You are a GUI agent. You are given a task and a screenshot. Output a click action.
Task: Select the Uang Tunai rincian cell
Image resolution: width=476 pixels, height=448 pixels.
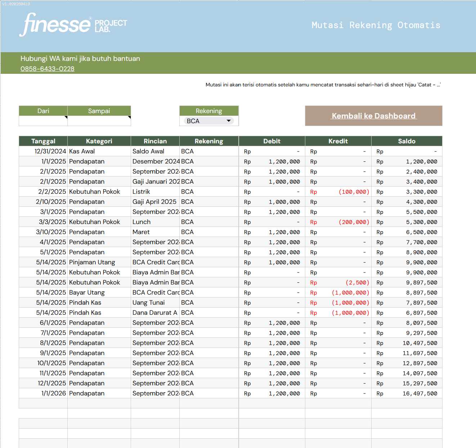[155, 303]
